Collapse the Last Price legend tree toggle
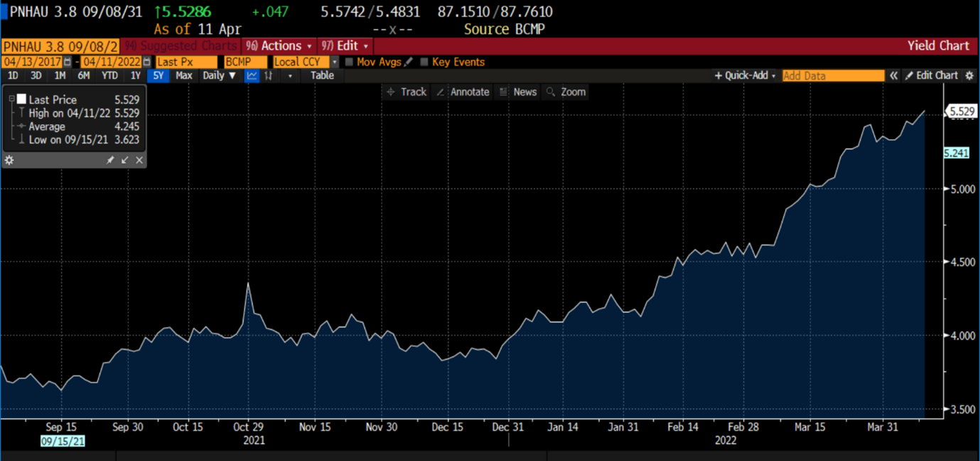980x461 pixels. point(11,99)
